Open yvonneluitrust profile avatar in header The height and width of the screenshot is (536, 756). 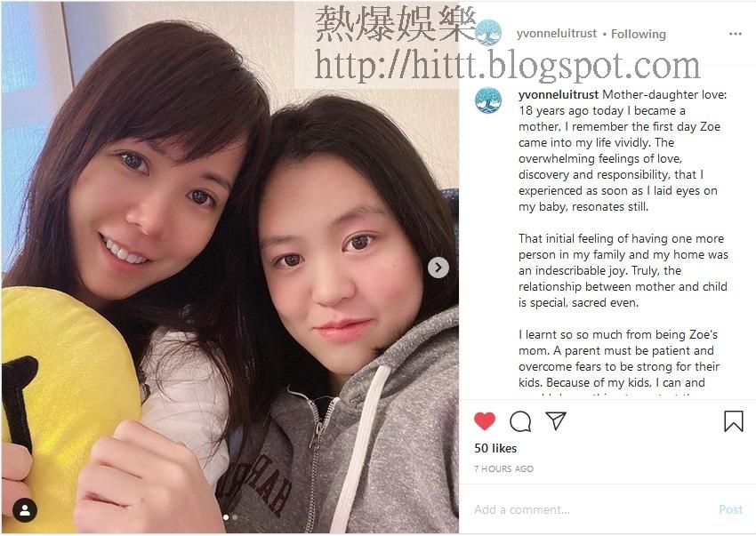click(x=488, y=33)
